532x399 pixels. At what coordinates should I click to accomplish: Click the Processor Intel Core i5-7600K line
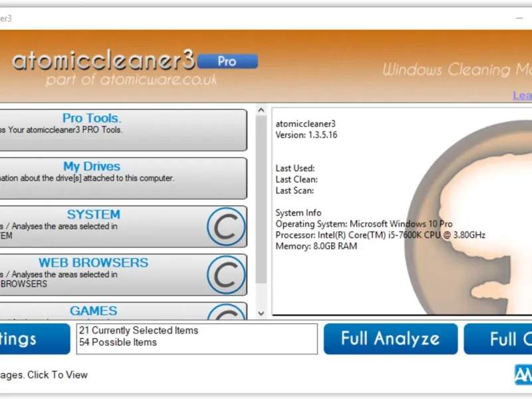tap(380, 235)
